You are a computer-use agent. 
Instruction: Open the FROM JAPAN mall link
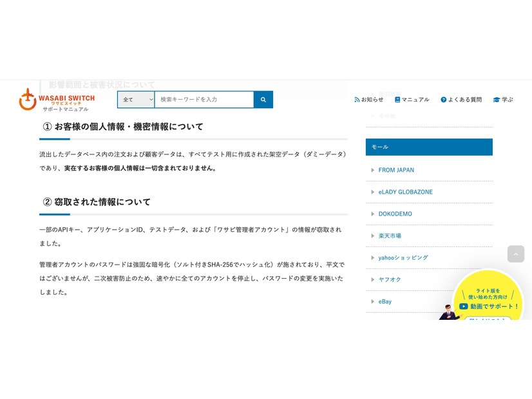(x=396, y=170)
